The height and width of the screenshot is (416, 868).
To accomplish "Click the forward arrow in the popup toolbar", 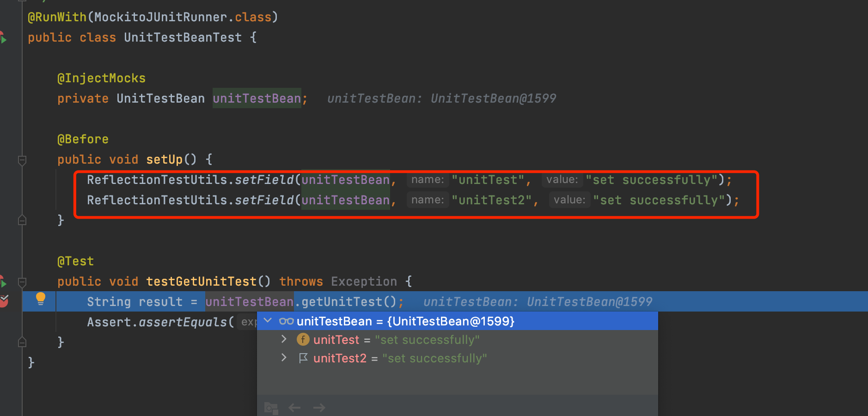I will [x=319, y=408].
